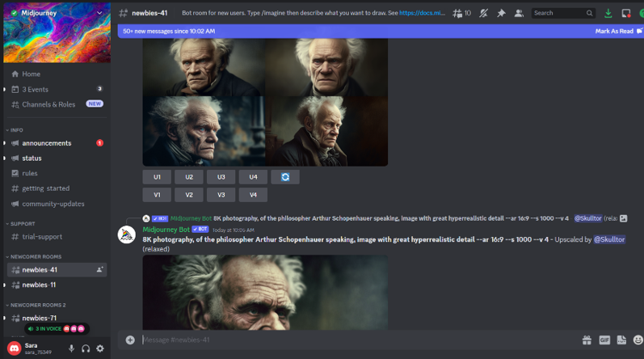Viewport: 644px width, 359px height.
Task: Collapse the NEWCOMER ROOMS 2 category
Action: point(36,305)
